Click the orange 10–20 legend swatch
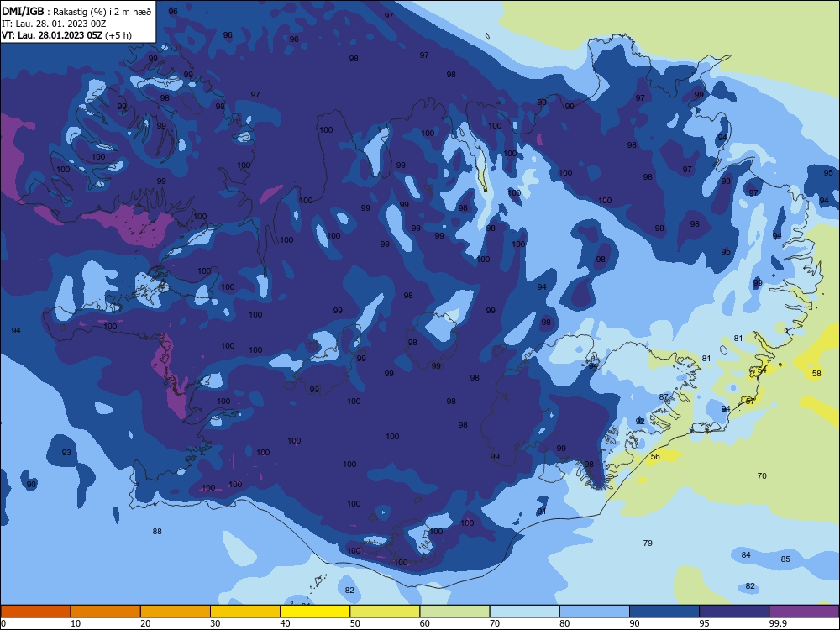840x630 pixels. pyautogui.click(x=106, y=612)
